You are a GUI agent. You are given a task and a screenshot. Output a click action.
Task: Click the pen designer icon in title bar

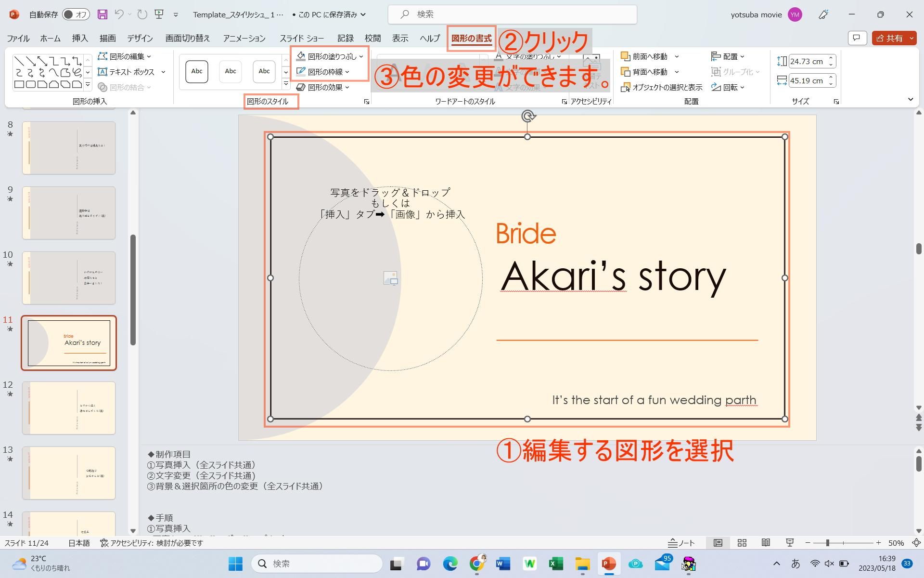pos(823,14)
